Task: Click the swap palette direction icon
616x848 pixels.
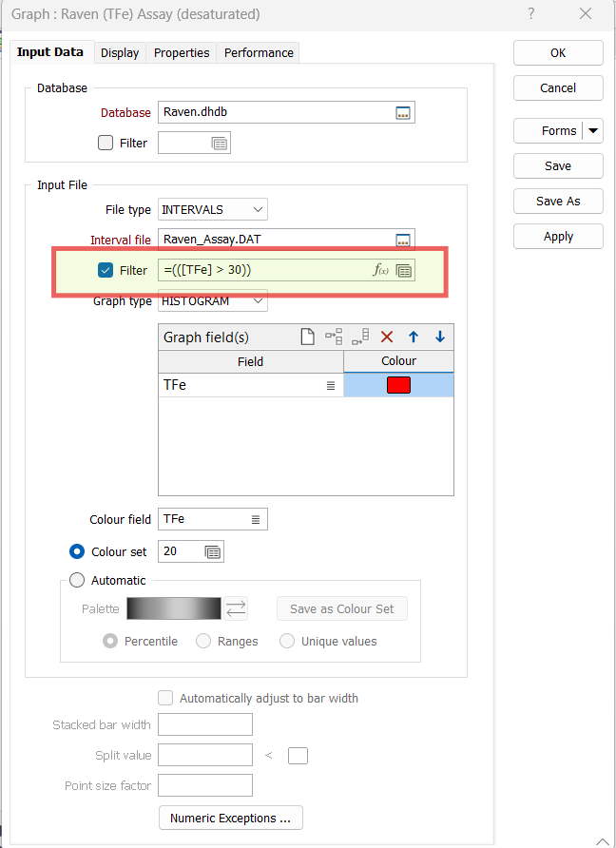Action: pyautogui.click(x=237, y=608)
